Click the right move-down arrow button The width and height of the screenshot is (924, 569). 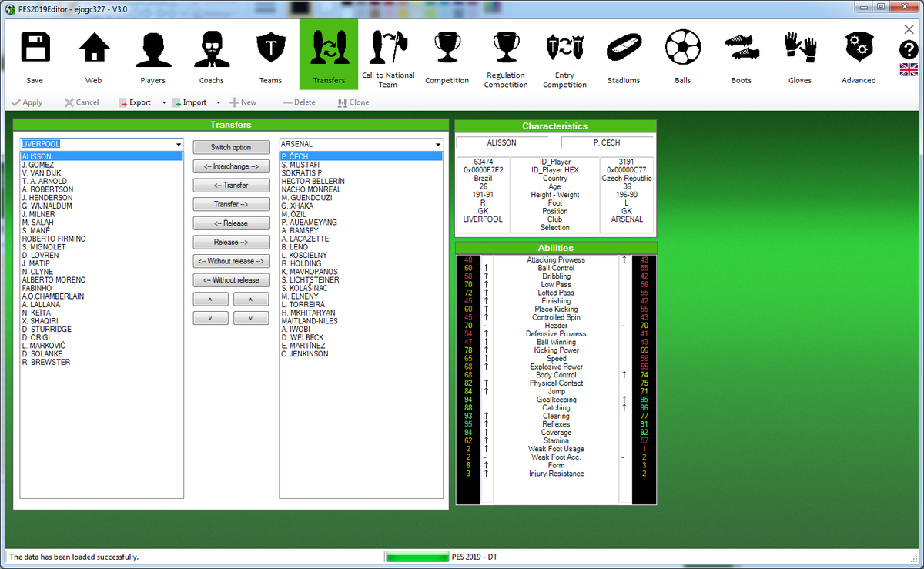point(252,318)
